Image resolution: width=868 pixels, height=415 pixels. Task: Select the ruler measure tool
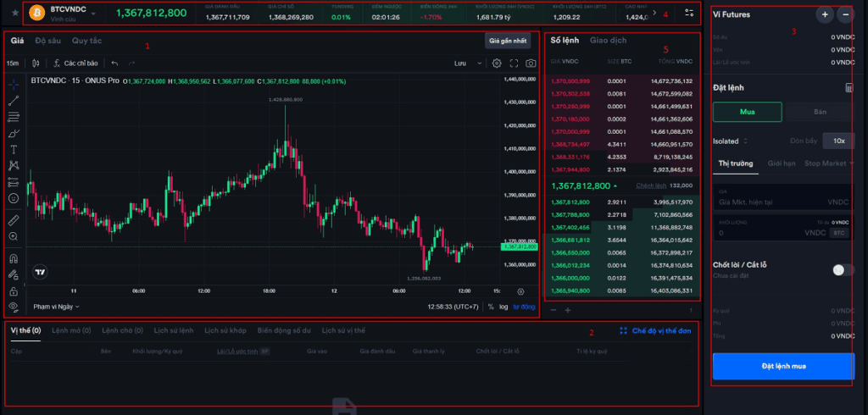pyautogui.click(x=14, y=220)
